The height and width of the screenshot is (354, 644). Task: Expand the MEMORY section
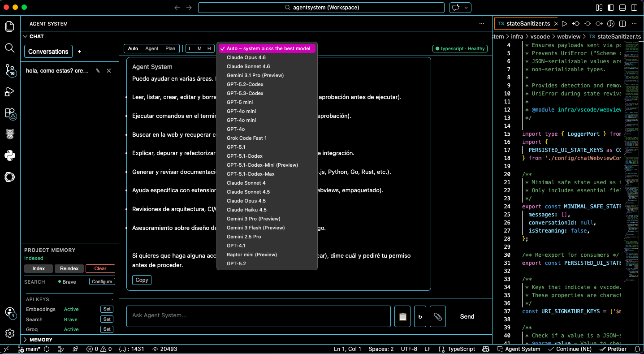[x=41, y=340]
